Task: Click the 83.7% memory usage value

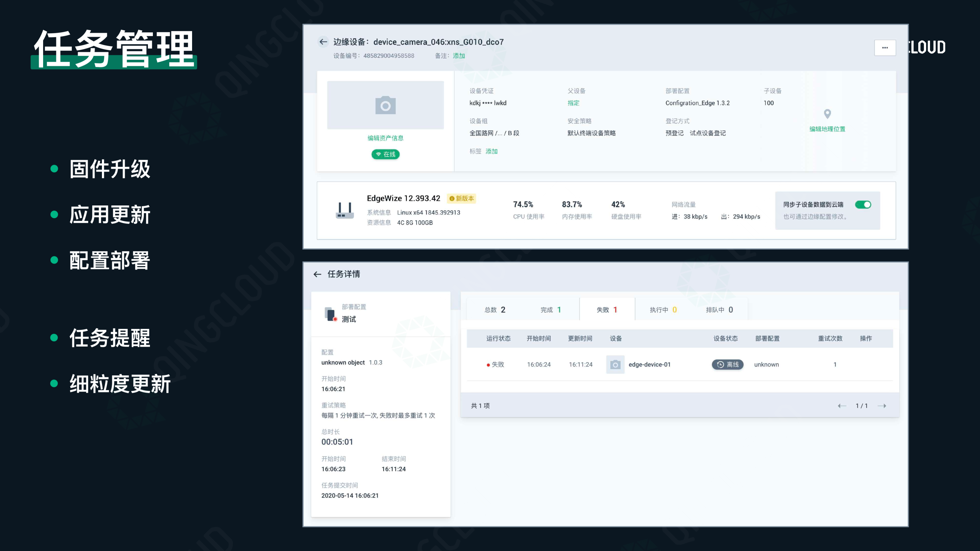Action: 572,204
